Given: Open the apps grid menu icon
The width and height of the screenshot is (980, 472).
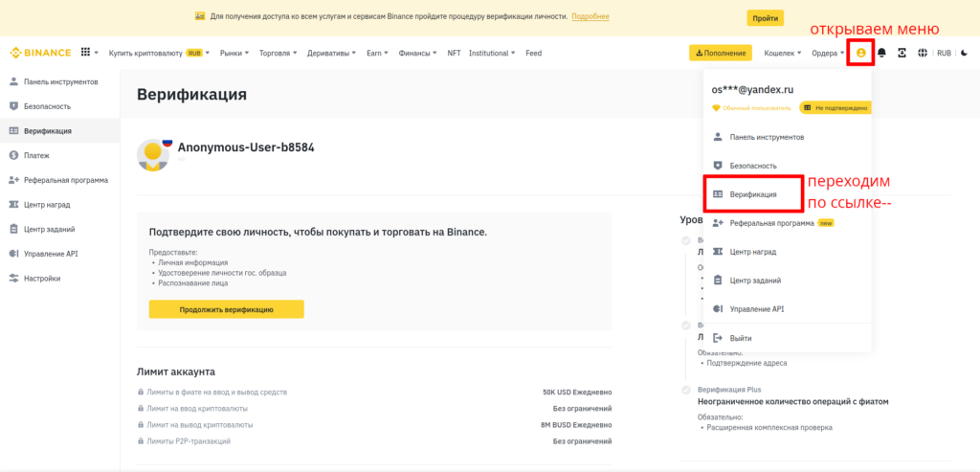Looking at the screenshot, I should pos(85,54).
